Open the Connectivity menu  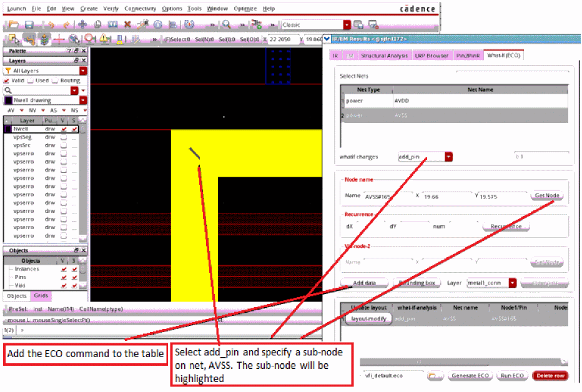[x=141, y=8]
